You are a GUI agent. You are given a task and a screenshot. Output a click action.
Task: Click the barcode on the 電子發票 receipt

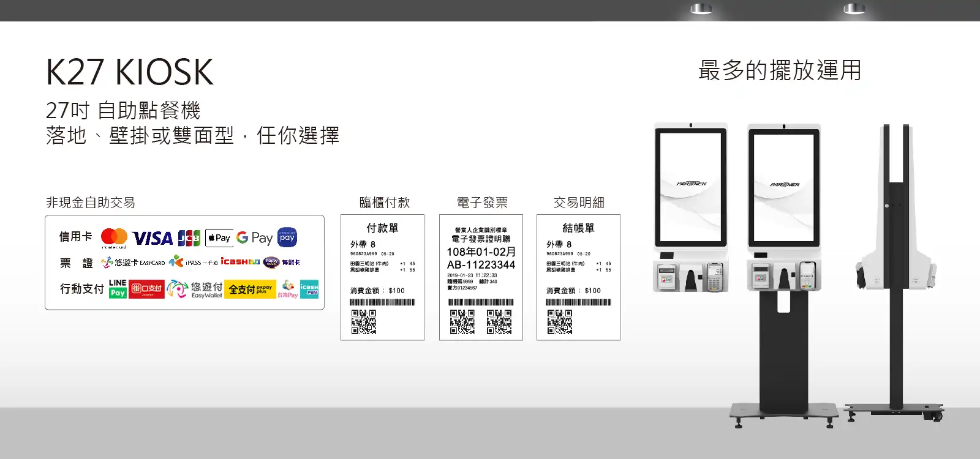click(481, 302)
